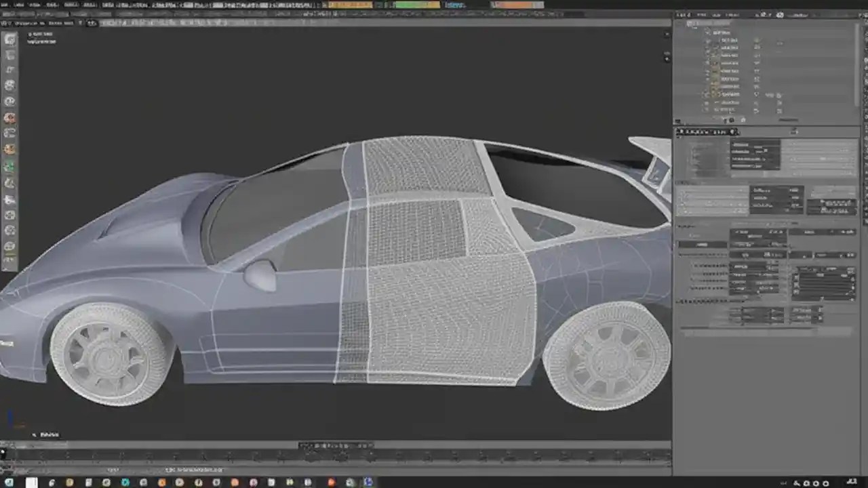The width and height of the screenshot is (868, 488).
Task: Activate the selection arrow tool at toolbar top
Action: 10,39
